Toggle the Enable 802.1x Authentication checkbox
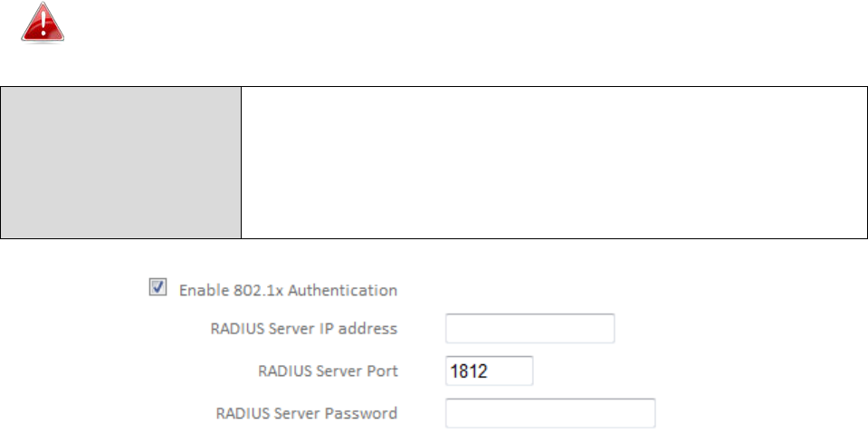This screenshot has width=868, height=434. pyautogui.click(x=157, y=287)
